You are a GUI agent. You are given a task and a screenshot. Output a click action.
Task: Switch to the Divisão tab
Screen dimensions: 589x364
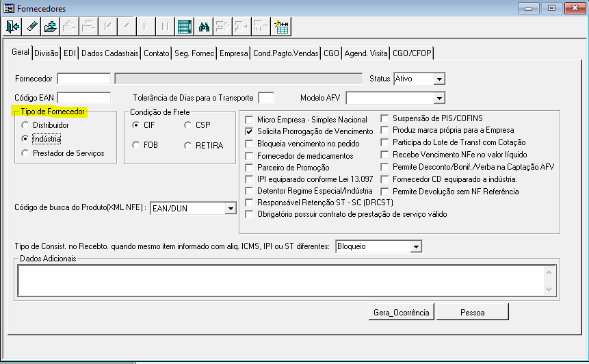coord(47,53)
